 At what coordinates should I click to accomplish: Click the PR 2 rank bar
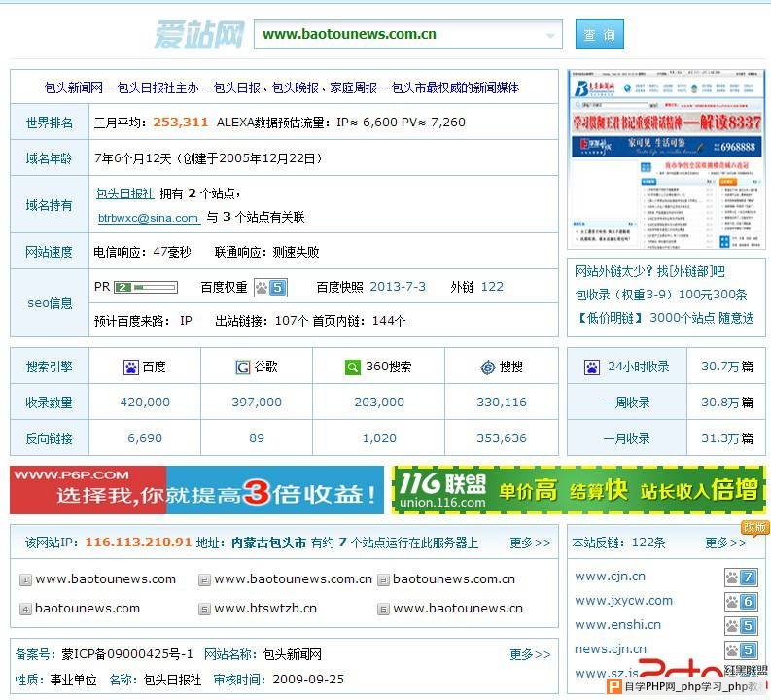(146, 287)
